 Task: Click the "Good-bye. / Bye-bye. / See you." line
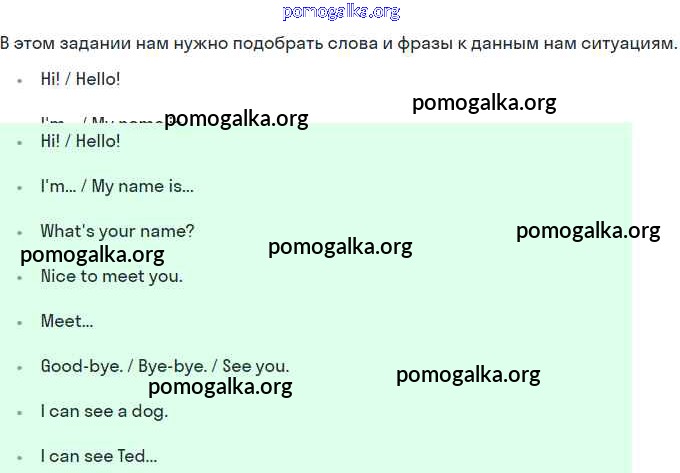tap(165, 366)
